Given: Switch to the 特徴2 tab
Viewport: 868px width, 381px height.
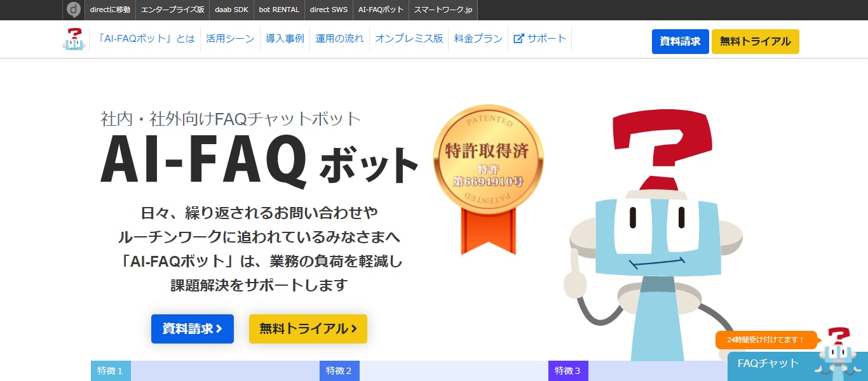Looking at the screenshot, I should click(339, 370).
